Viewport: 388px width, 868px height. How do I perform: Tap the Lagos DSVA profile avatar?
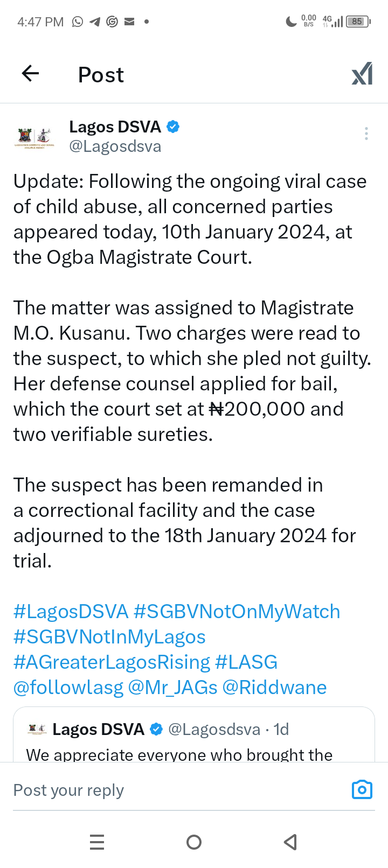coord(34,138)
